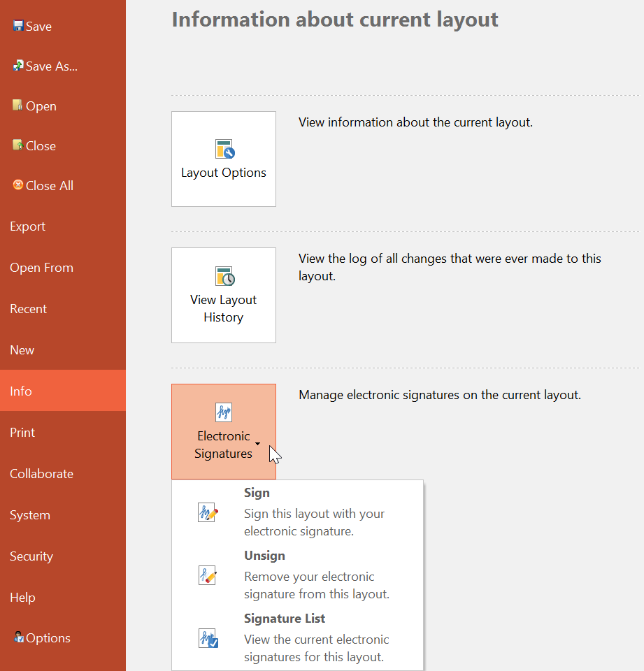Open the Export menu section
The height and width of the screenshot is (671, 644).
(x=28, y=226)
